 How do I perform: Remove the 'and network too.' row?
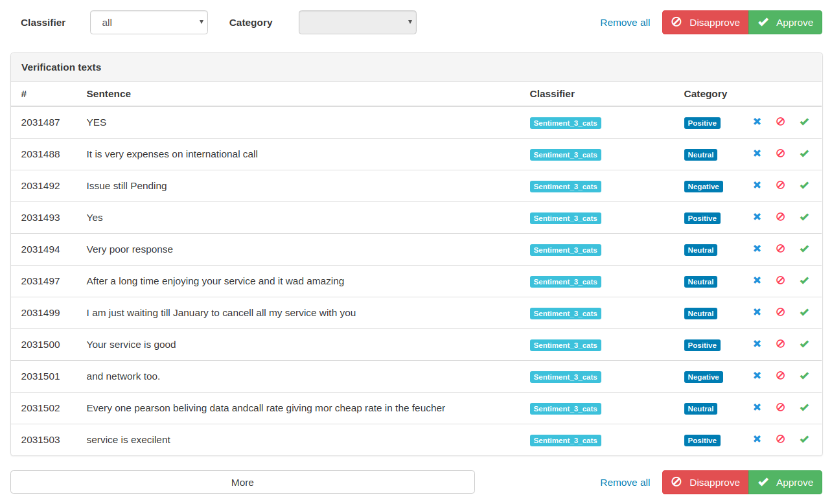pos(757,376)
